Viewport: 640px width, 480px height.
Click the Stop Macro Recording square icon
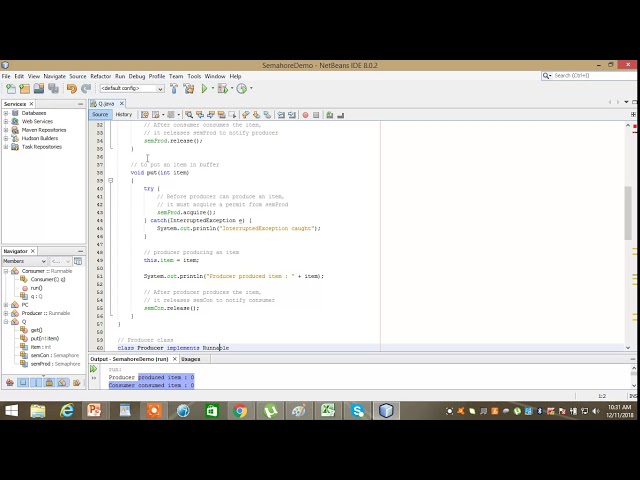pyautogui.click(x=316, y=115)
